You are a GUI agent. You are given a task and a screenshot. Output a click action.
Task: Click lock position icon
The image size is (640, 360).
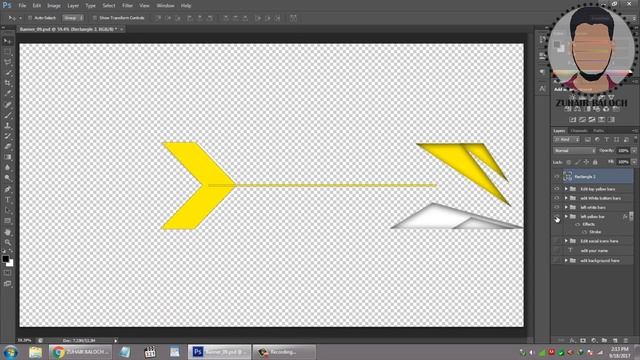pos(586,162)
